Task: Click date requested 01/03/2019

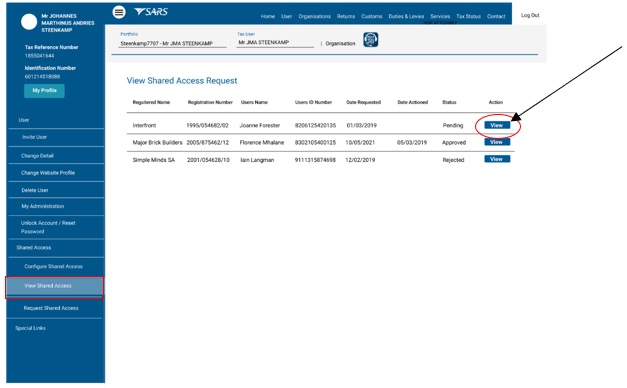Action: 362,126
